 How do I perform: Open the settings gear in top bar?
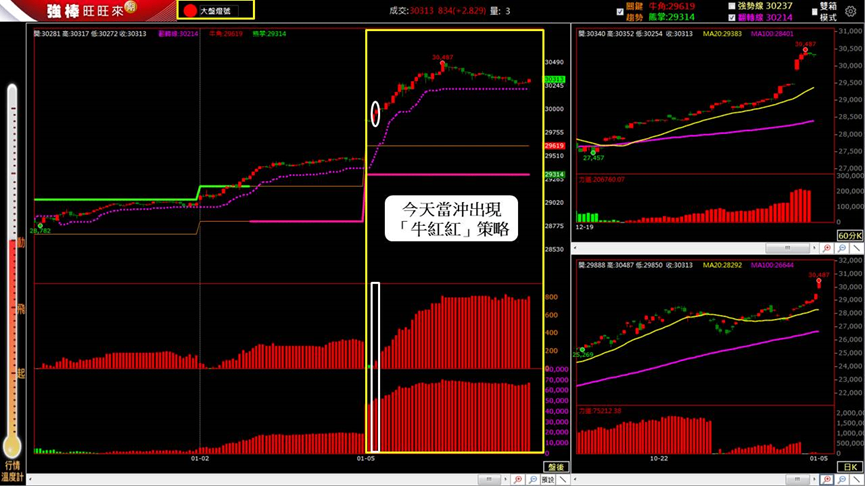point(851,12)
